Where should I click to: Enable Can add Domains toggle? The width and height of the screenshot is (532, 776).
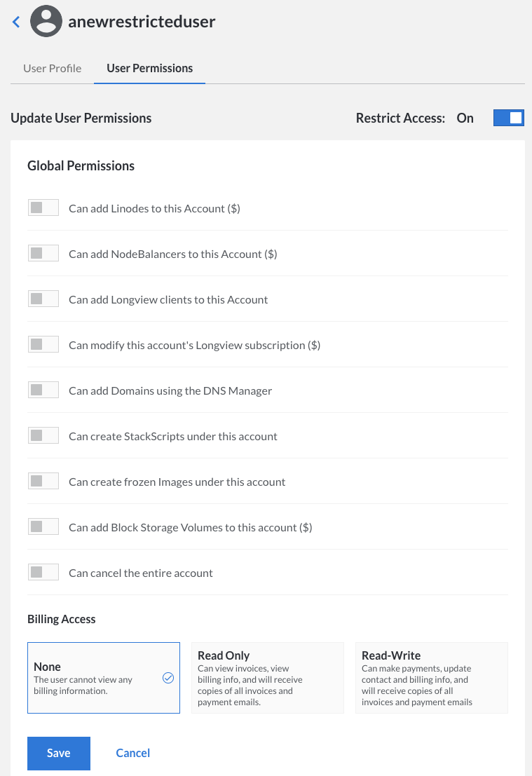tap(43, 390)
